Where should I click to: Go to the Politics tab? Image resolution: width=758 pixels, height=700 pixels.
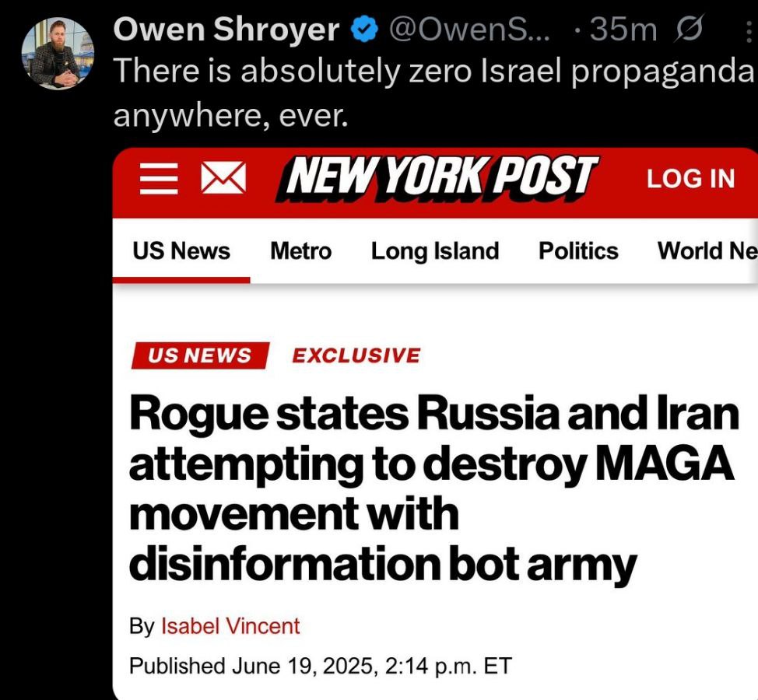pos(578,251)
